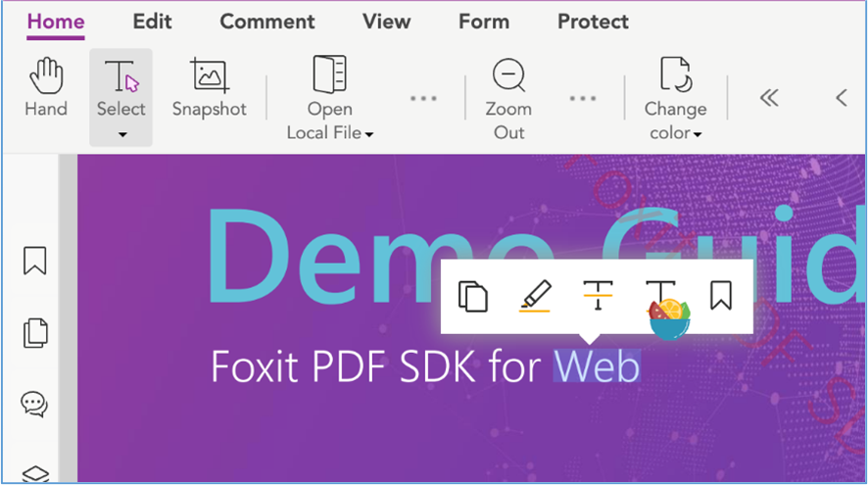Screen dimensions: 868x485
Task: Click the Open Local File button
Action: click(x=330, y=97)
